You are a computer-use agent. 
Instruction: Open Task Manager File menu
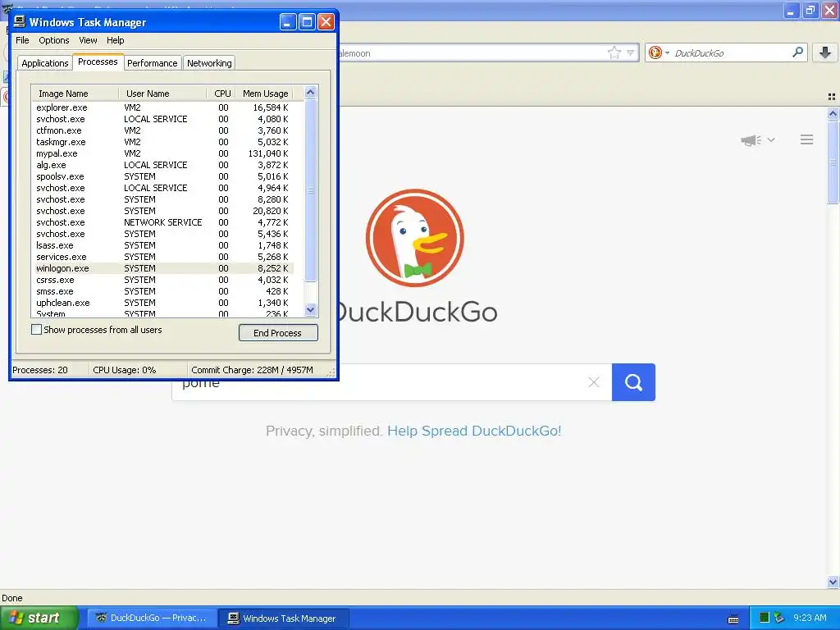click(x=22, y=40)
